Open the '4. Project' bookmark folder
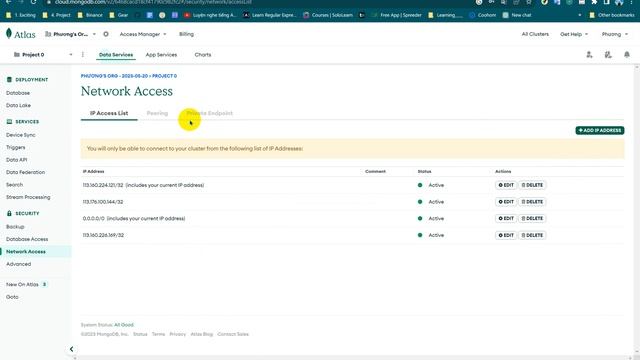 56,15
